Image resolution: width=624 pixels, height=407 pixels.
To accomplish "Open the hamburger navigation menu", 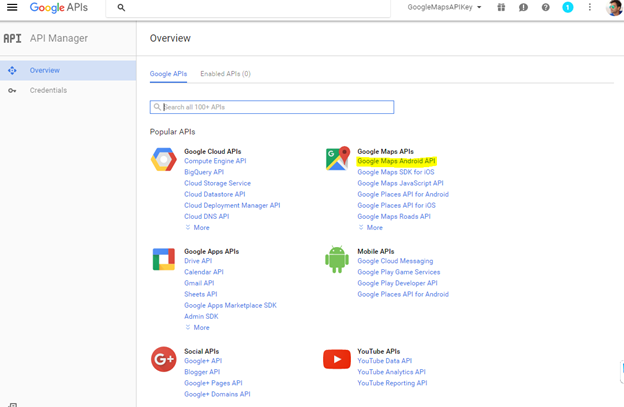I will 12,7.
